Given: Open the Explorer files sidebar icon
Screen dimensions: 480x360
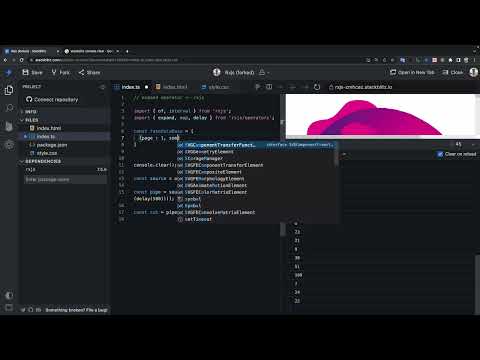Looking at the screenshot, I should point(9,90).
